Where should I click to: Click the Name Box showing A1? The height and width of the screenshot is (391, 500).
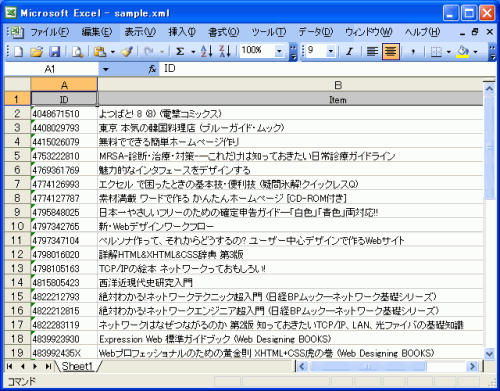tap(52, 69)
